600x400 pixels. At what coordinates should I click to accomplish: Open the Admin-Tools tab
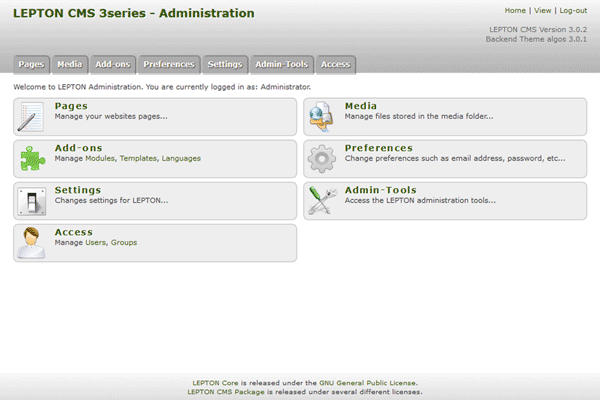pyautogui.click(x=282, y=64)
